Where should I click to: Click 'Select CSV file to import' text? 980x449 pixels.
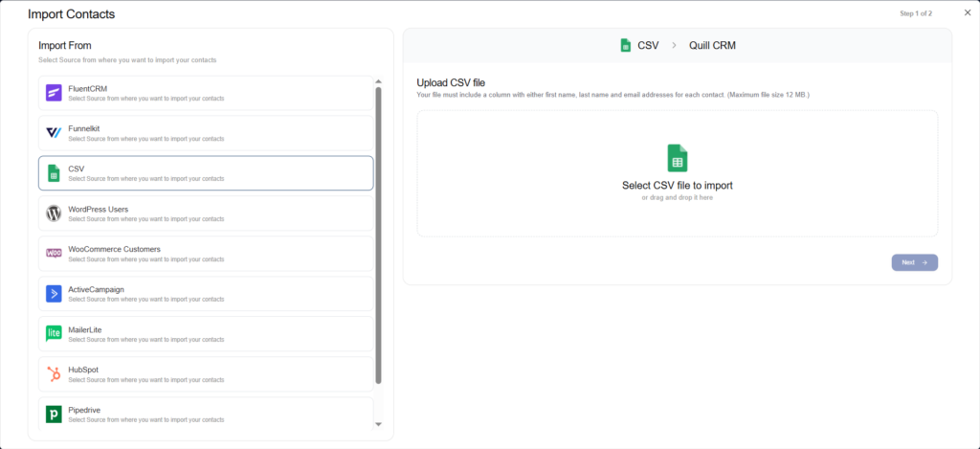pyautogui.click(x=677, y=185)
